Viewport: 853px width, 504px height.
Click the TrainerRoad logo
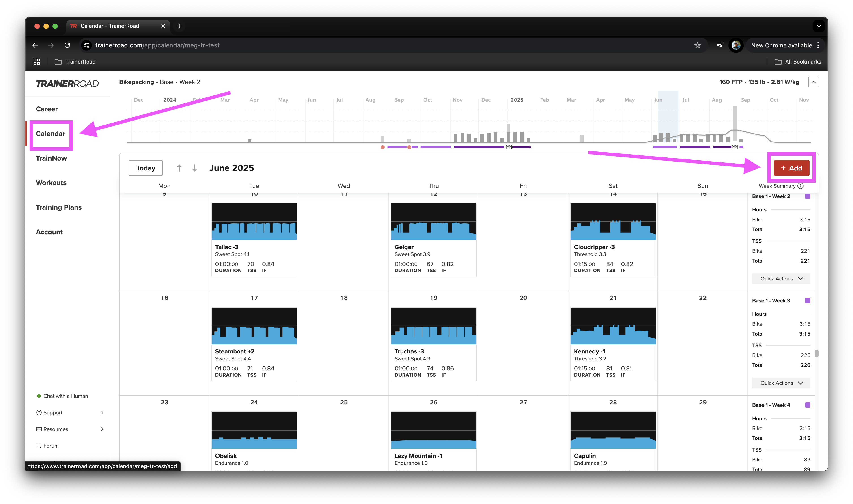[67, 84]
